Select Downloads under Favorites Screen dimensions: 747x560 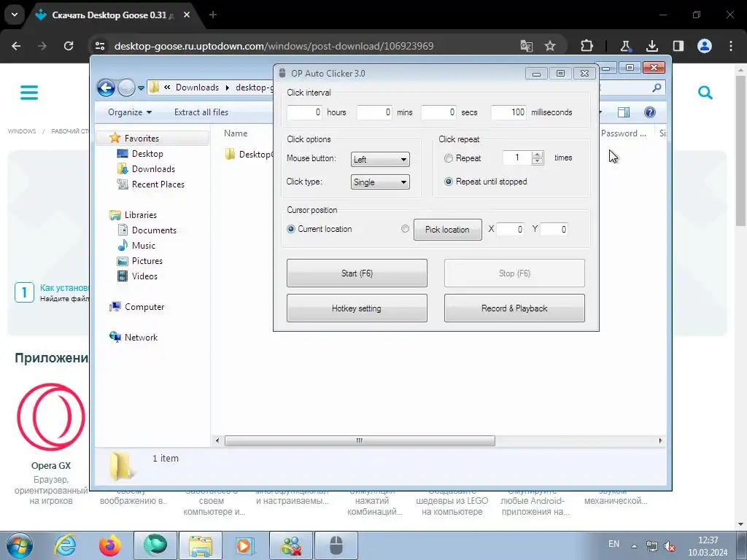pos(153,169)
